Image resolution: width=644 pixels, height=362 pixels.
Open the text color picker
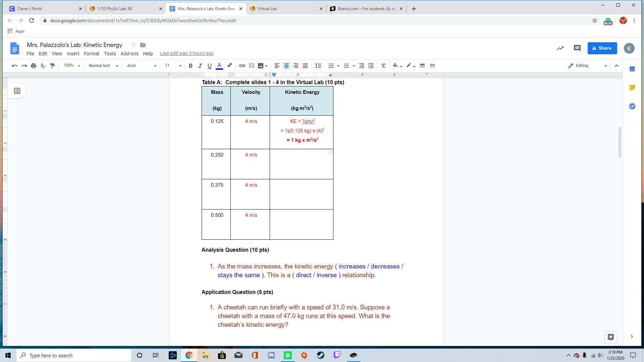click(219, 66)
